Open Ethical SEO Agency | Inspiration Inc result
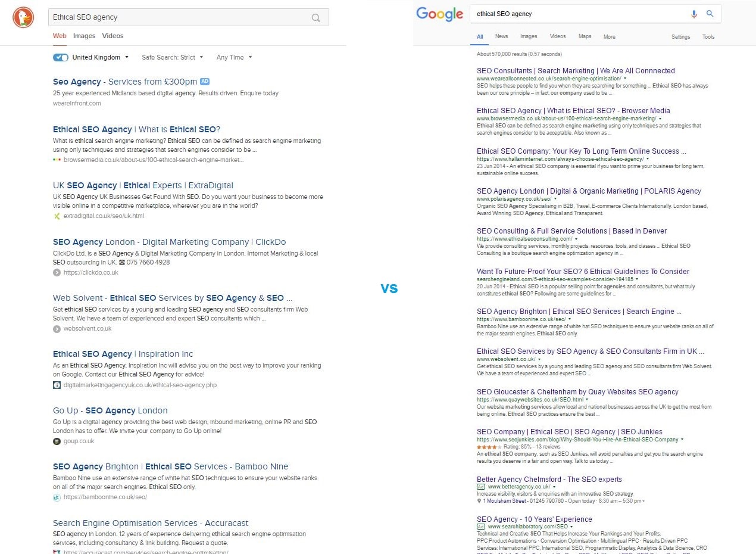 [x=123, y=354]
